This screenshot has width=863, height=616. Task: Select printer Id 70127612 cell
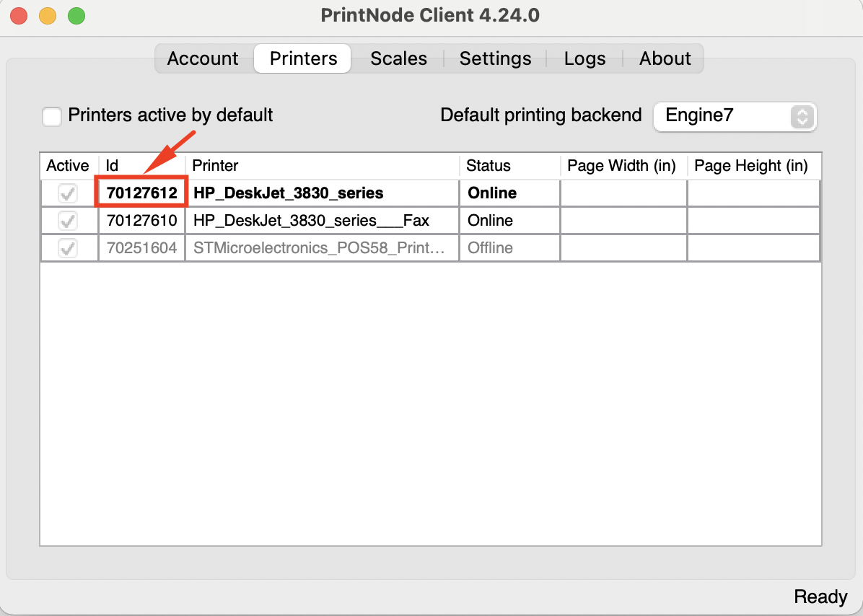[x=142, y=193]
